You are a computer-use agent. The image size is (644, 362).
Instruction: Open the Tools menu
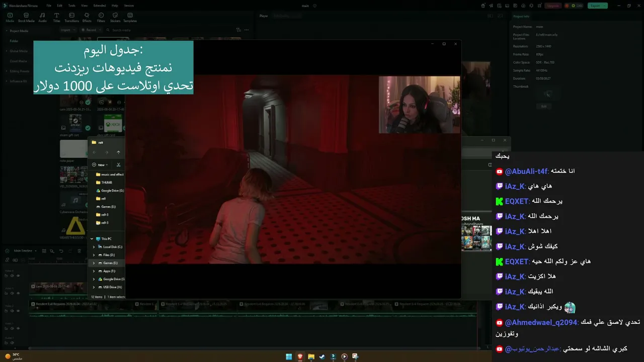pyautogui.click(x=72, y=6)
